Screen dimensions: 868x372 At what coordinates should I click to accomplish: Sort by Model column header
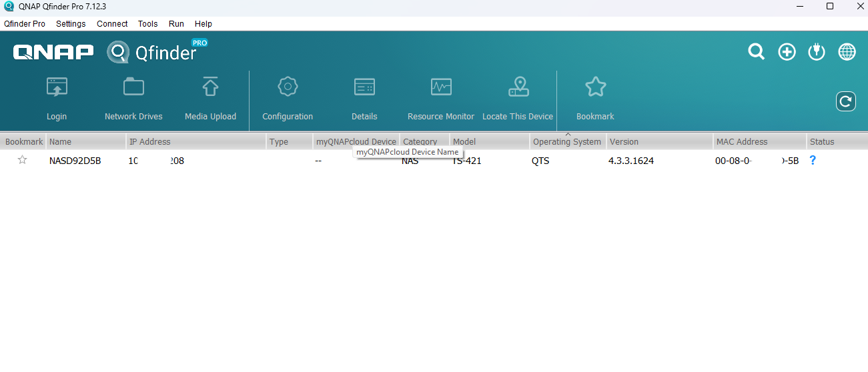490,141
